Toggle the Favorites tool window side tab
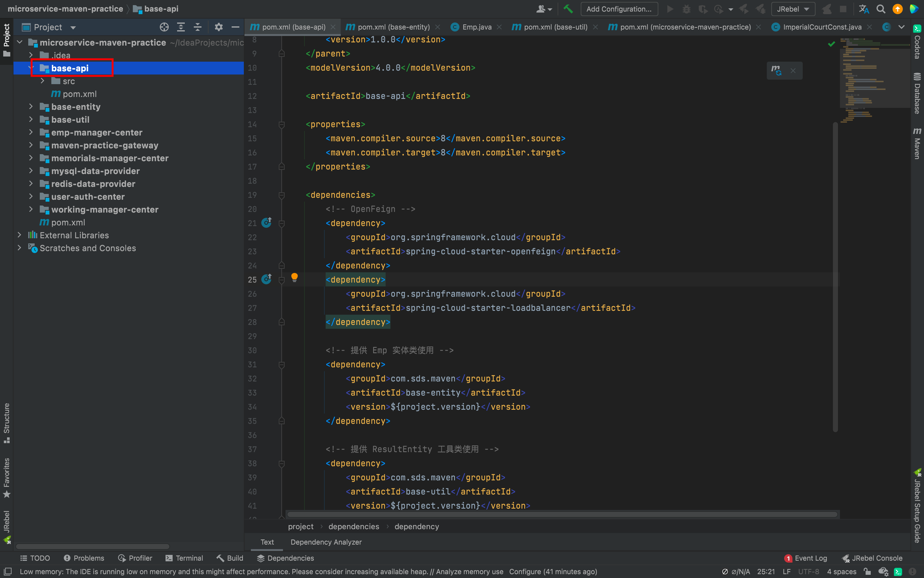The width and height of the screenshot is (924, 578). [x=6, y=478]
